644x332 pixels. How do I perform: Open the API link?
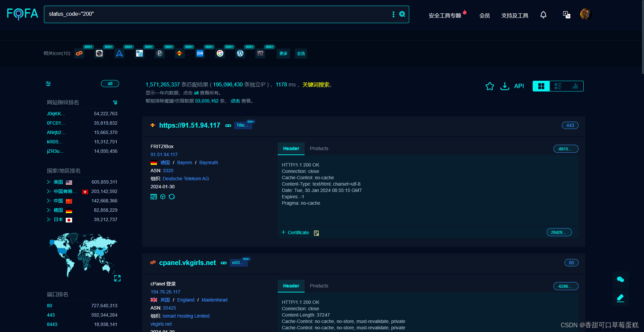(x=519, y=86)
